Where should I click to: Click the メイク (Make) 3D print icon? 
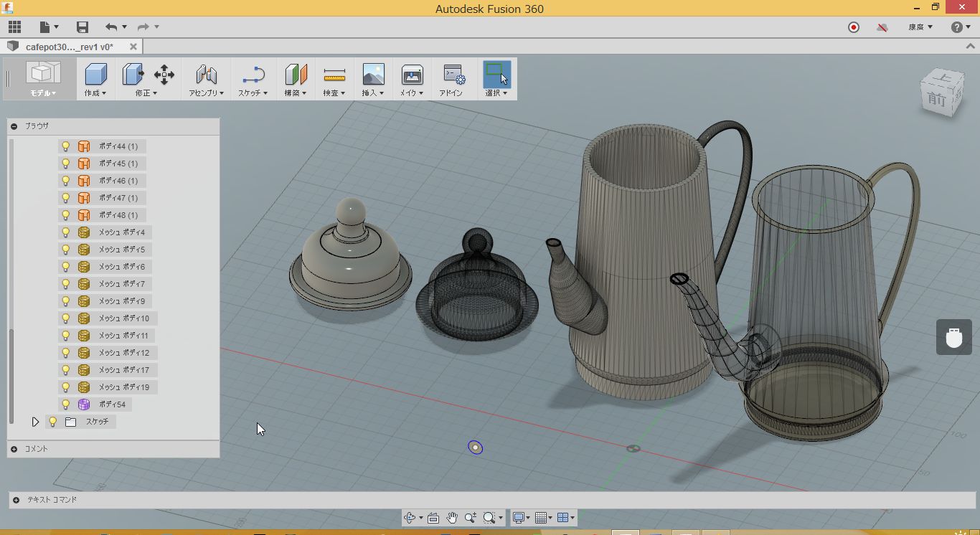click(412, 75)
